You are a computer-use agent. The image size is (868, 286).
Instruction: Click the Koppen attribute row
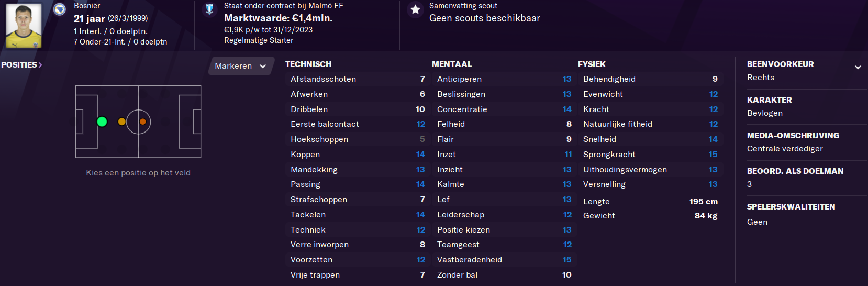(358, 155)
